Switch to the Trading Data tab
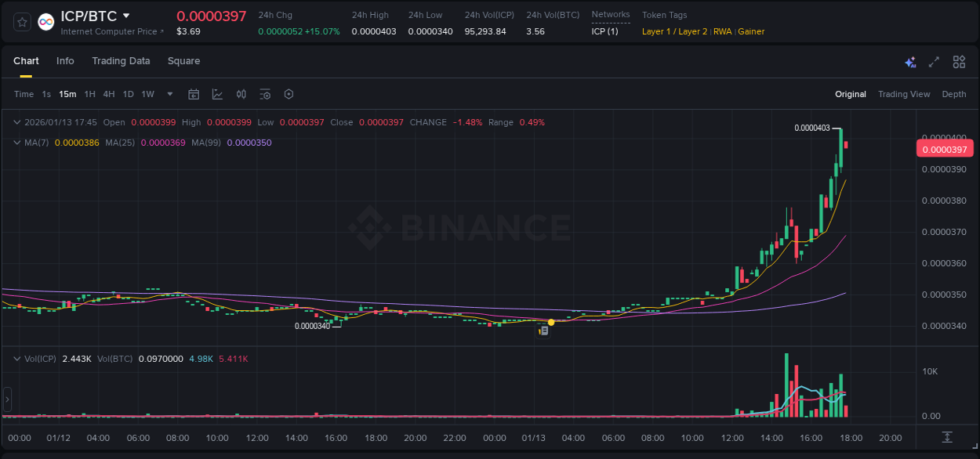Viewport: 980px width, 459px height. [x=121, y=61]
